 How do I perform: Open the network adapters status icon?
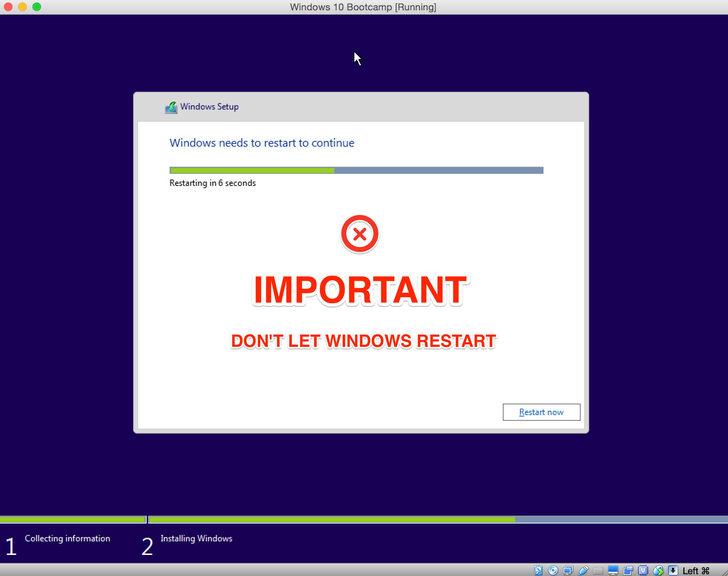[568, 570]
